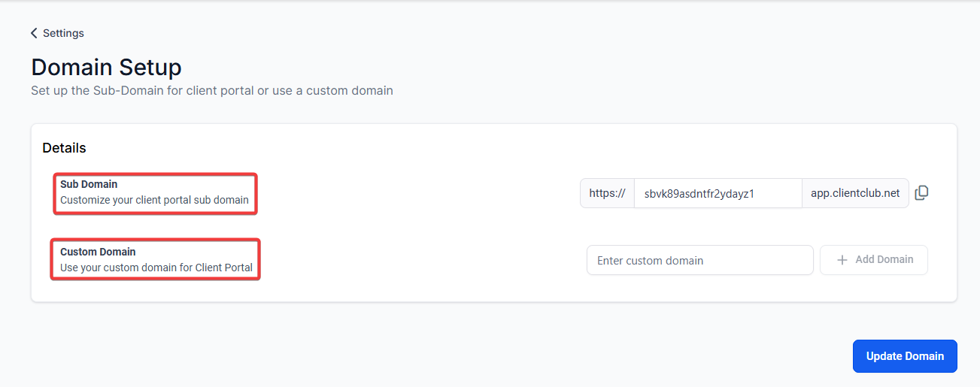The height and width of the screenshot is (387, 980).
Task: Click the Details section heading
Action: (64, 148)
